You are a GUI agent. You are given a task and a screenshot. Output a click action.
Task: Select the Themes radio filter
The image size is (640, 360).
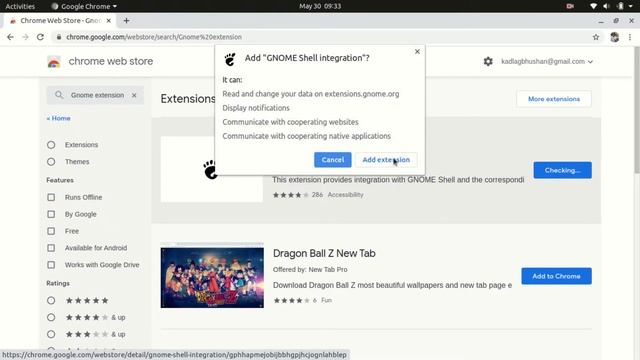(51, 162)
